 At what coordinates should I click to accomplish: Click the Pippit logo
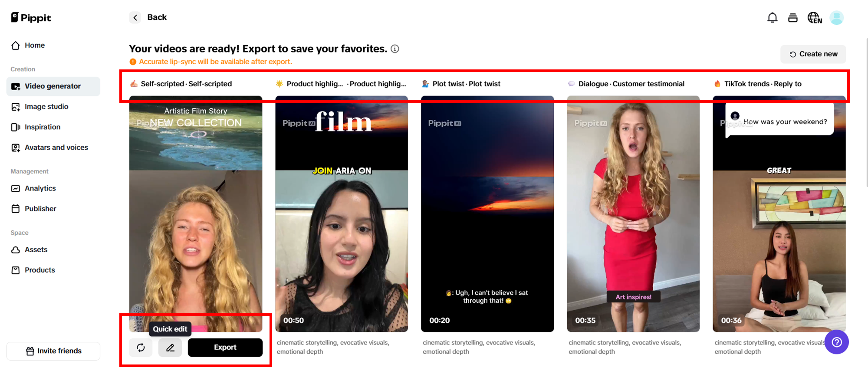coord(31,17)
